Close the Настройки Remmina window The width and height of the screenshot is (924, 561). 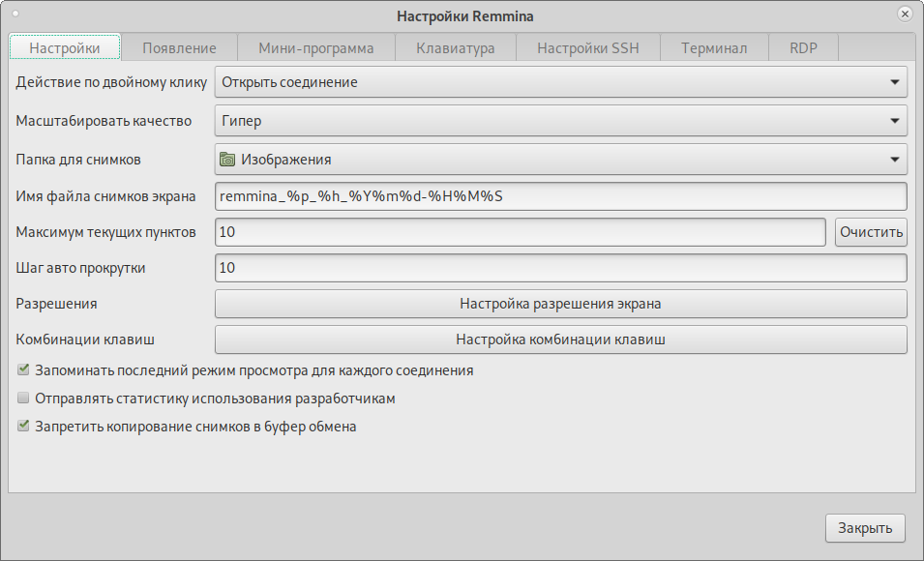tap(905, 15)
